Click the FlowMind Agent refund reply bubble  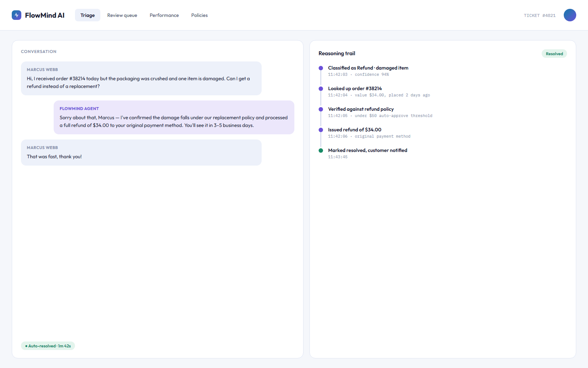[174, 117]
